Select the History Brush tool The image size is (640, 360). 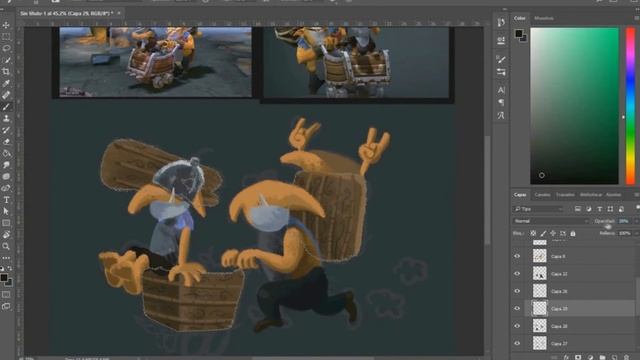pos(6,130)
